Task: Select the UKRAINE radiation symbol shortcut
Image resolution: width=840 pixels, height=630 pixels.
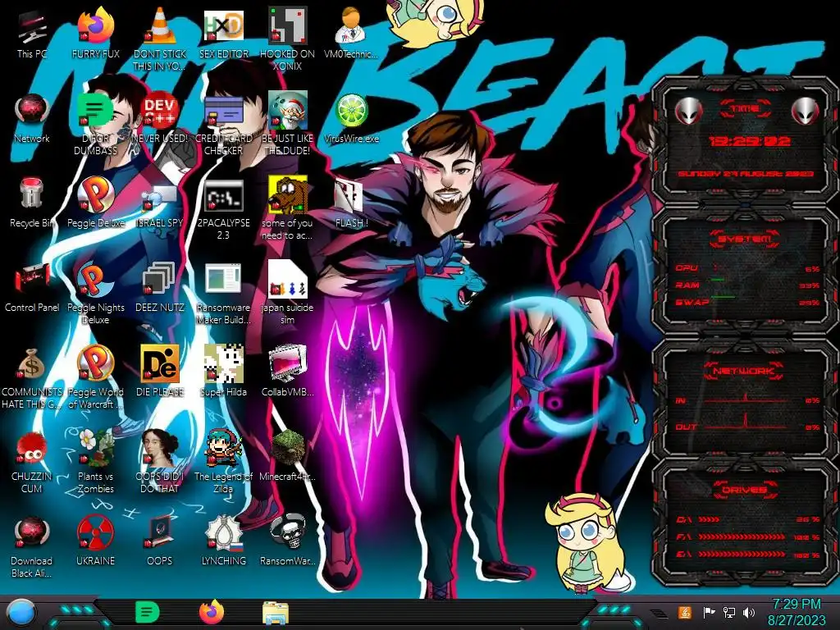Action: 95,540
